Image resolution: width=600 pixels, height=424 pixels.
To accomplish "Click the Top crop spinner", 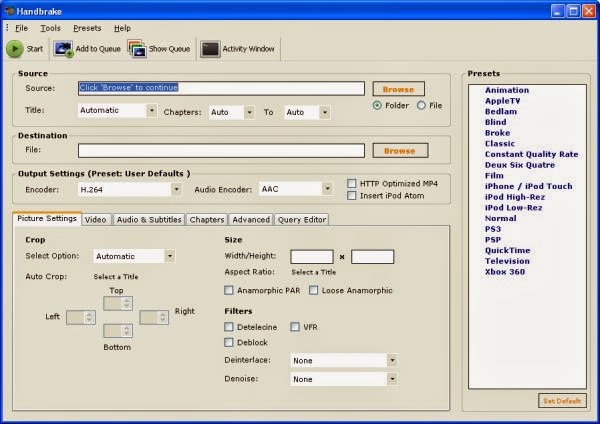I will coord(118,303).
